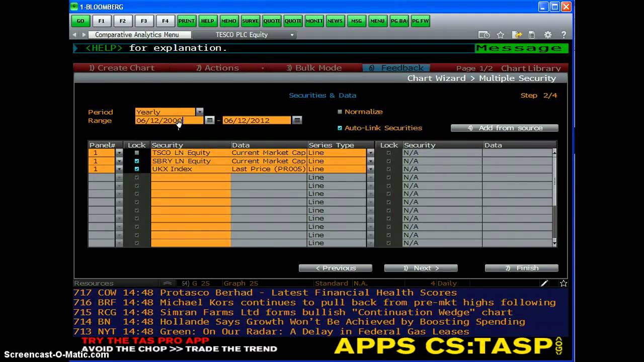Viewport: 644px width, 362px height.
Task: Toggle Lock for UKX Index row
Action: pyautogui.click(x=137, y=169)
